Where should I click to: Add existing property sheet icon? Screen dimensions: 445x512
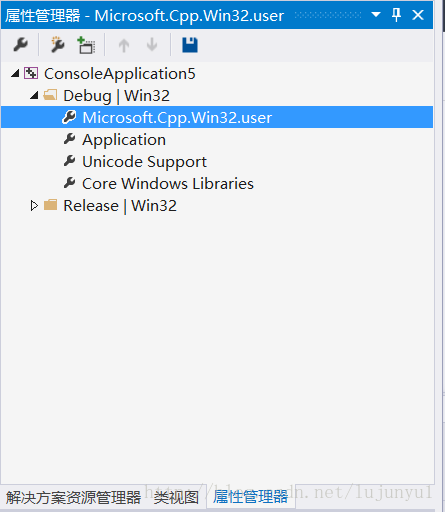point(86,45)
